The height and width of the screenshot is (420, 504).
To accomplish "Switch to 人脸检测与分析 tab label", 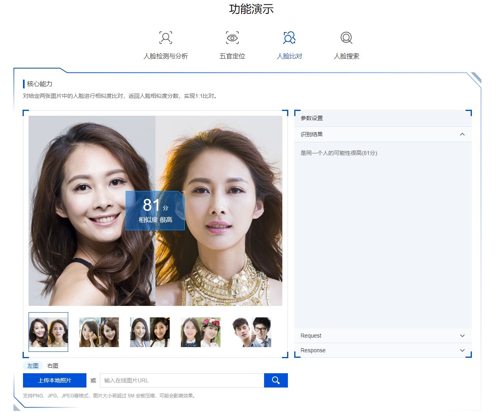I will (166, 56).
